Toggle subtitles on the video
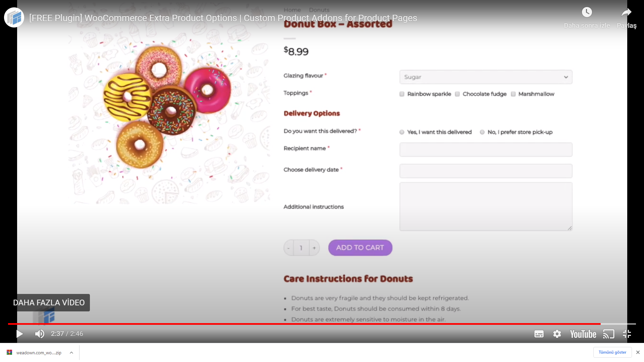 (x=539, y=334)
